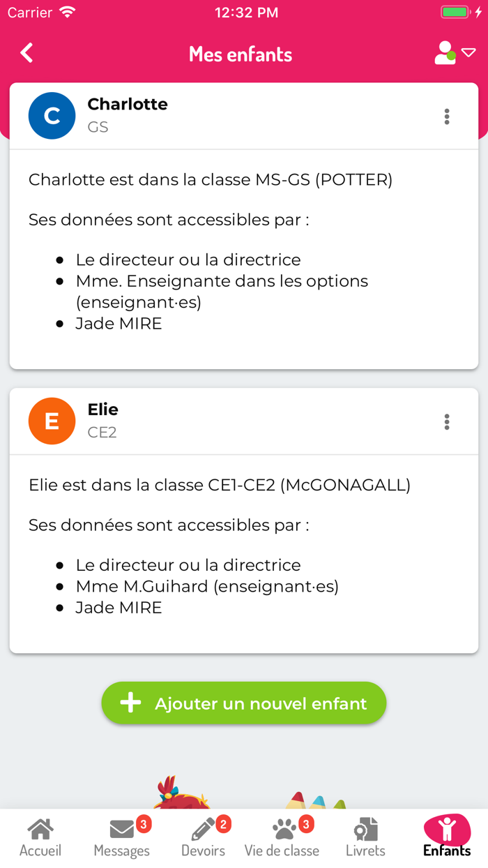
Task: Tap Charlotte's blue avatar circle
Action: [52, 116]
